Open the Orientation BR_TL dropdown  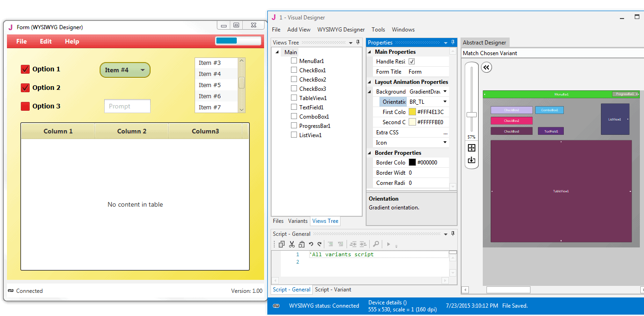(445, 102)
